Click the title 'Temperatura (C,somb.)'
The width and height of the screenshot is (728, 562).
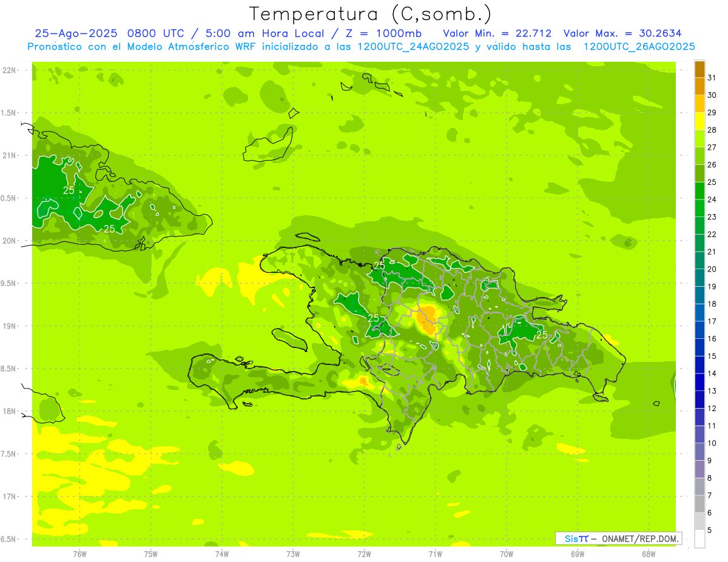coord(370,15)
